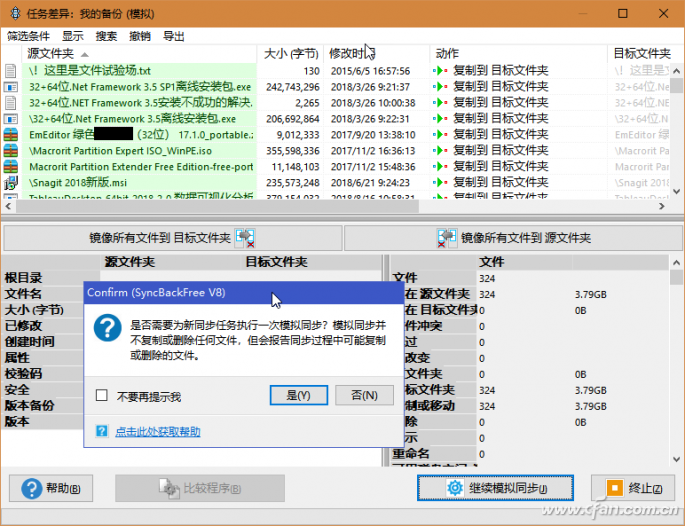Click the 终止 button
This screenshot has height=526, width=685.
[x=633, y=488]
